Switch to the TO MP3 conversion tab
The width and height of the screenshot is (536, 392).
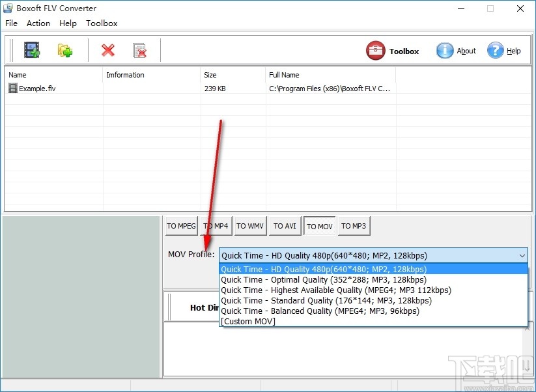[354, 226]
